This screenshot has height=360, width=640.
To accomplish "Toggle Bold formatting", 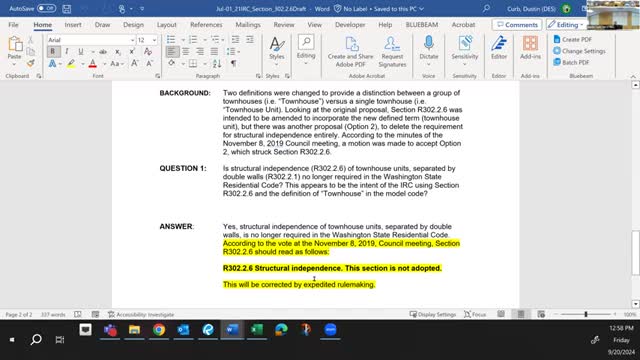I will point(52,51).
